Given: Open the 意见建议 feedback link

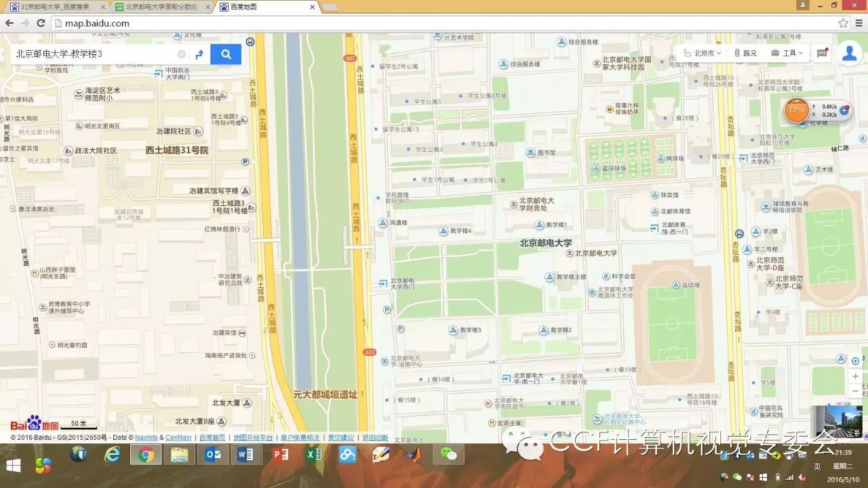Looking at the screenshot, I should pyautogui.click(x=341, y=438).
